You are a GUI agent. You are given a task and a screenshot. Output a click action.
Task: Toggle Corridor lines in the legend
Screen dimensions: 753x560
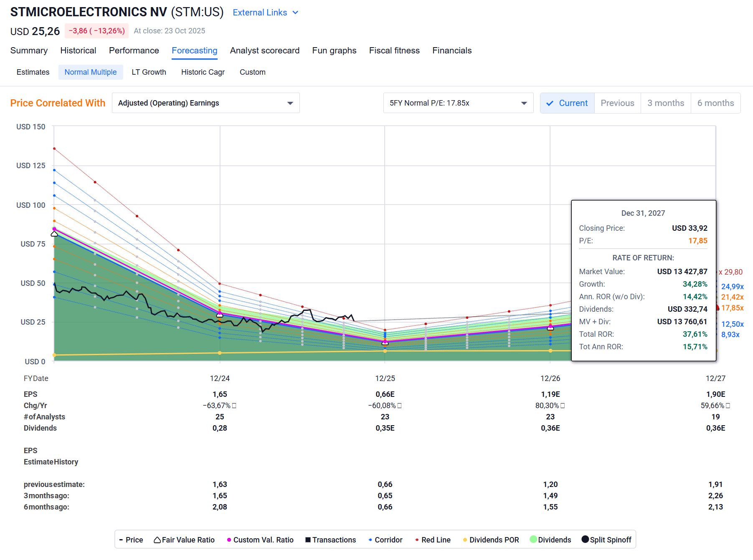(x=385, y=540)
